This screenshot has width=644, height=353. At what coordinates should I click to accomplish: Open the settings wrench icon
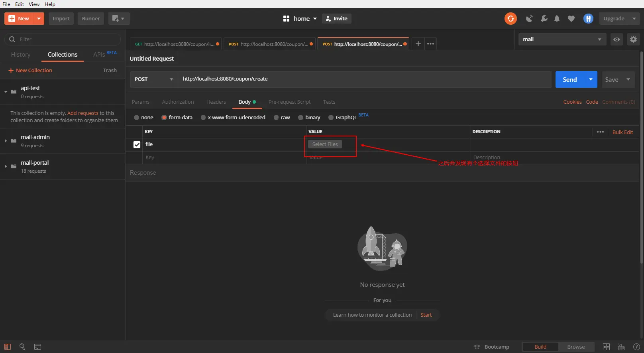click(544, 18)
